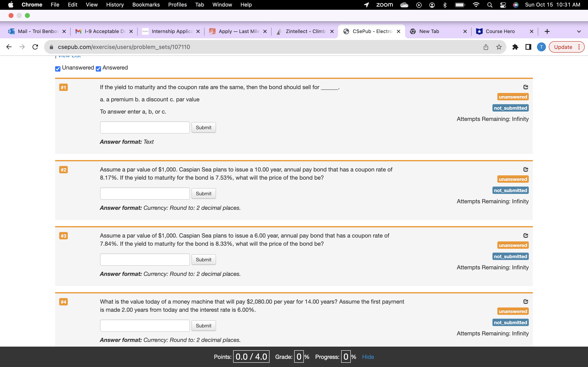Open the Chrome three-dot menu
This screenshot has width=588, height=367.
pos(579,47)
